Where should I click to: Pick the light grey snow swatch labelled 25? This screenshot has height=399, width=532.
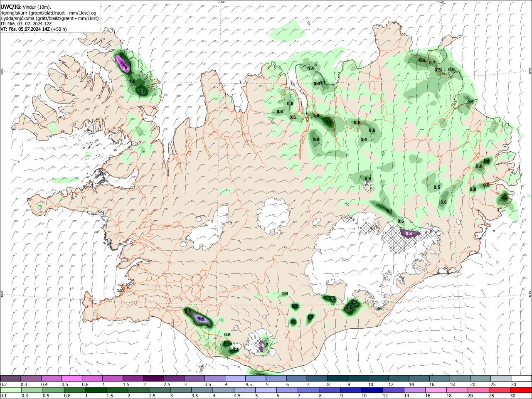500,379
